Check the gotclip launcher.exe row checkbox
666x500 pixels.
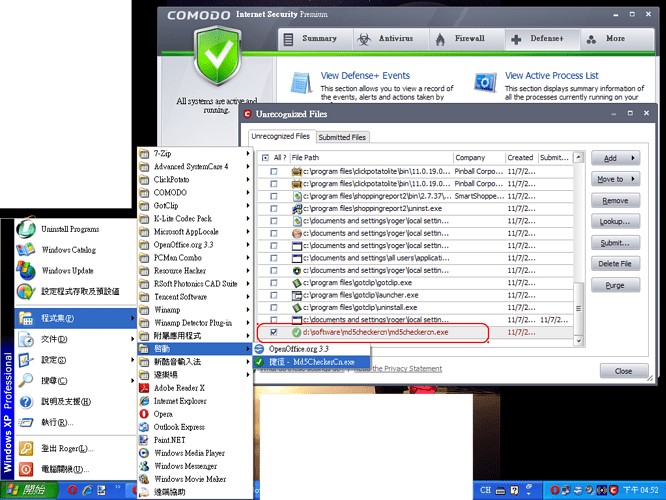274,295
